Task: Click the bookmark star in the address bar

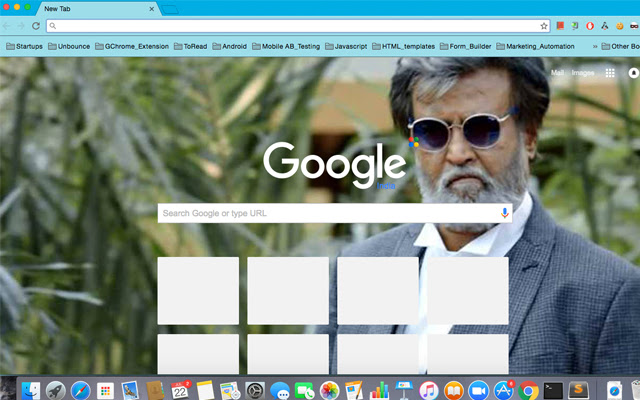Action: click(544, 26)
